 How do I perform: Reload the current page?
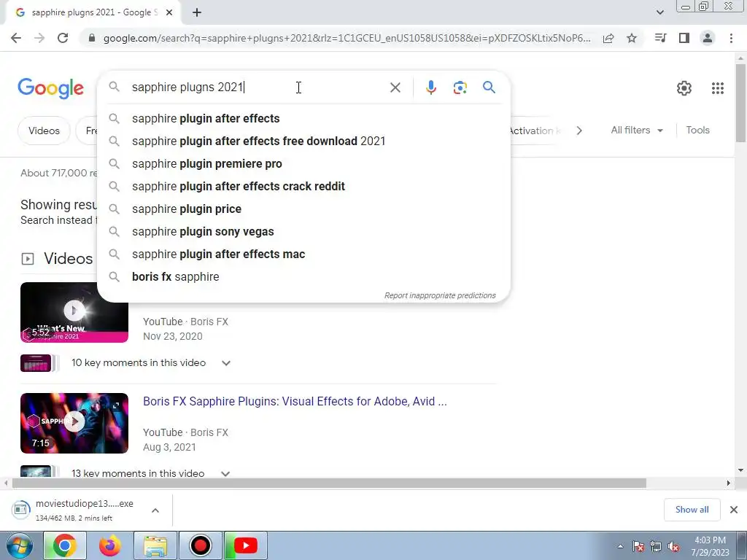(63, 38)
